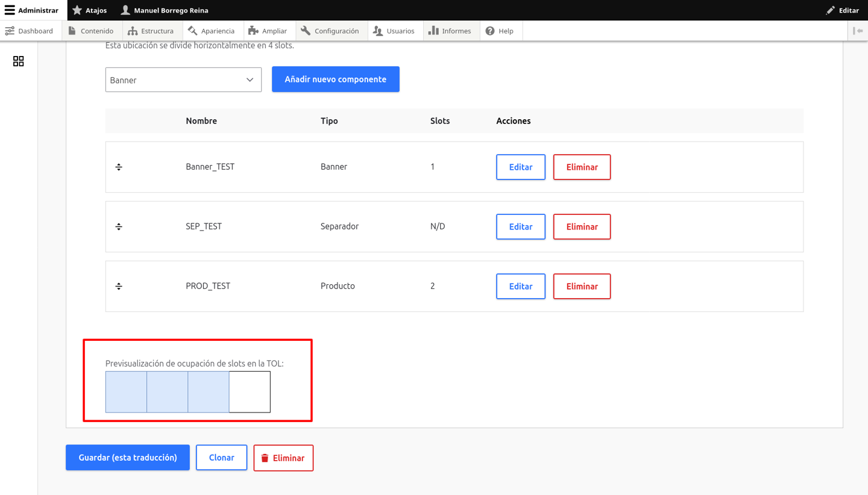Delete the PROD_TEST component

tap(582, 286)
